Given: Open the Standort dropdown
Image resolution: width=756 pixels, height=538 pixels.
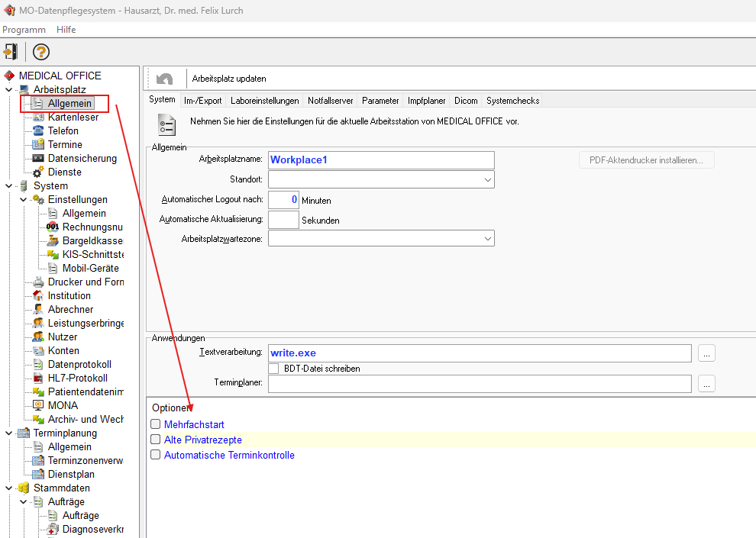Looking at the screenshot, I should pyautogui.click(x=487, y=179).
